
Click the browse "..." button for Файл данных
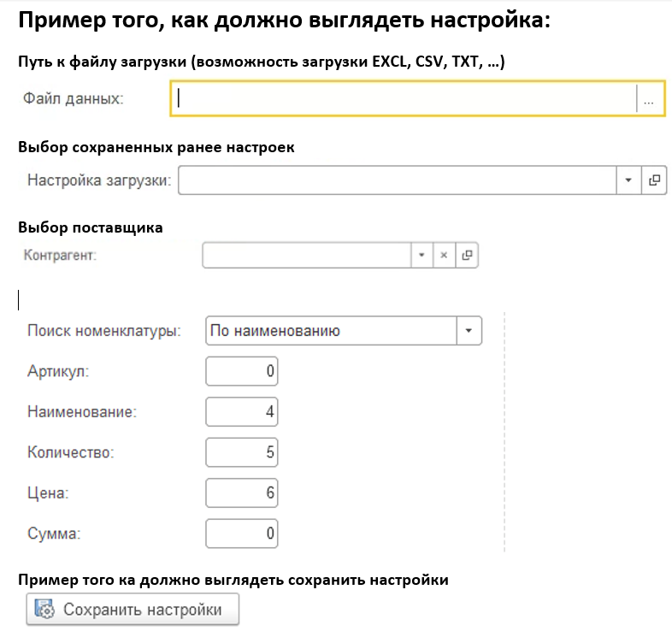649,99
